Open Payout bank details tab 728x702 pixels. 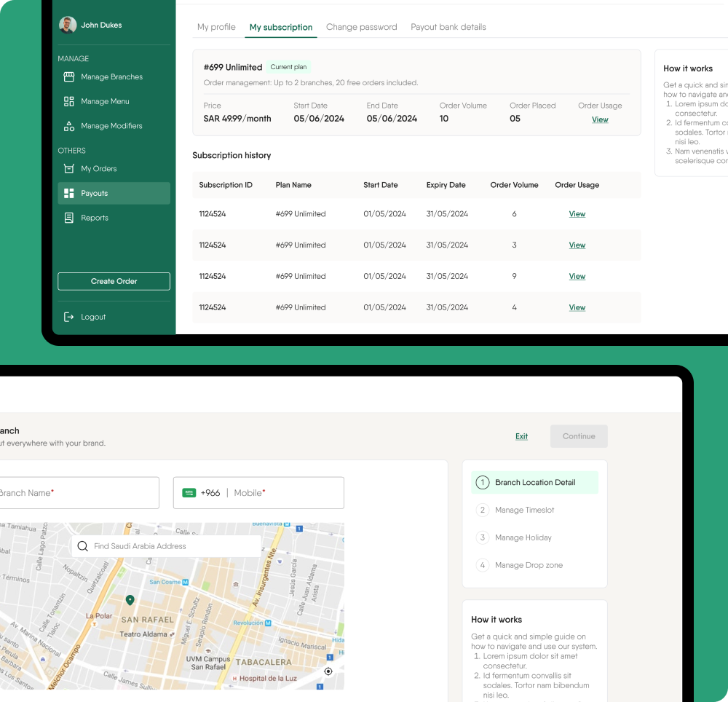(448, 27)
